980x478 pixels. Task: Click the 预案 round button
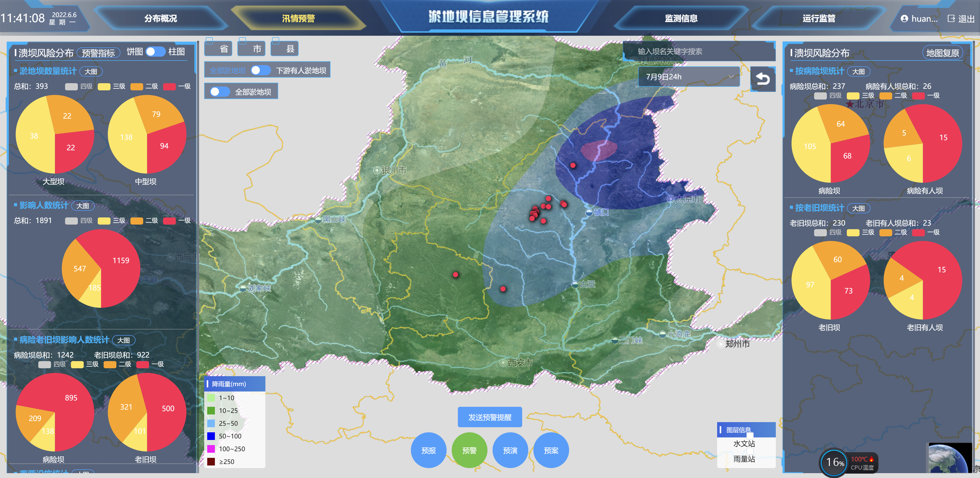coord(551,450)
